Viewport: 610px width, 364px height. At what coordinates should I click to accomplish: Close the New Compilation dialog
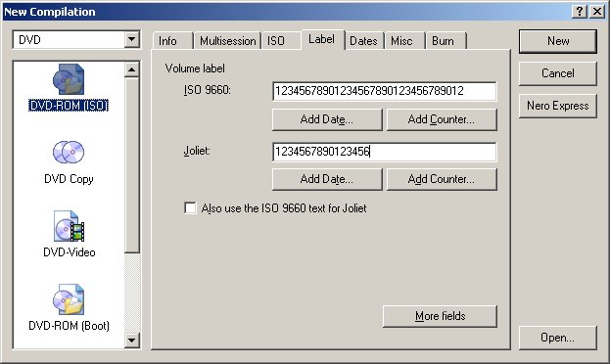[597, 12]
